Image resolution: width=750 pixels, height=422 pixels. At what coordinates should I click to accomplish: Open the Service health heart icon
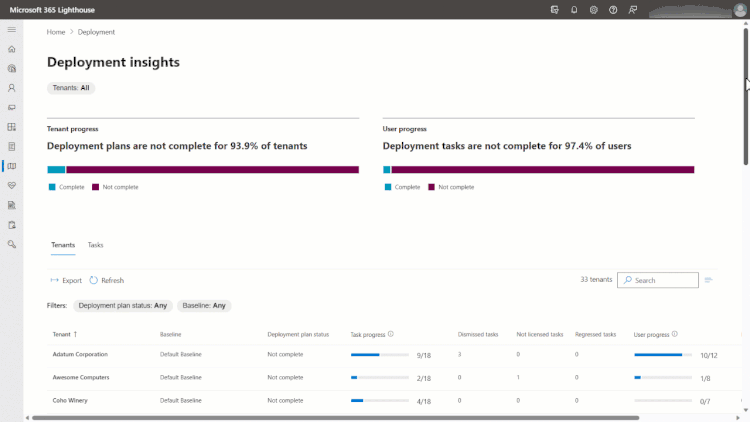click(11, 186)
